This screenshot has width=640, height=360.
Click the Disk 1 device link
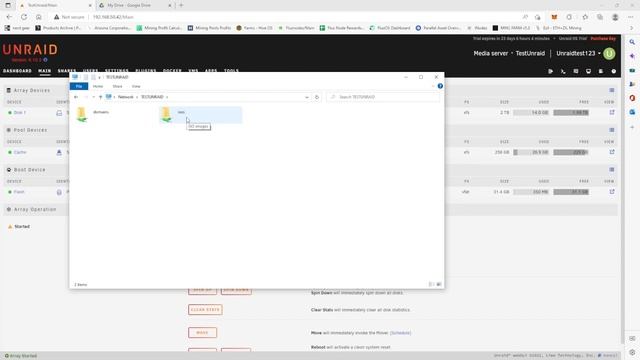click(x=20, y=112)
